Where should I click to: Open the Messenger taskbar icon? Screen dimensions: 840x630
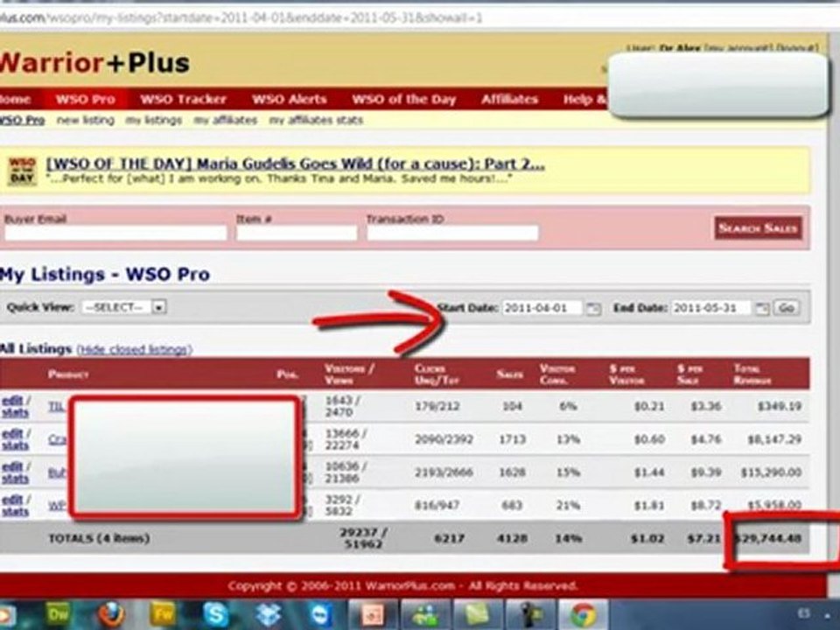pos(426,614)
